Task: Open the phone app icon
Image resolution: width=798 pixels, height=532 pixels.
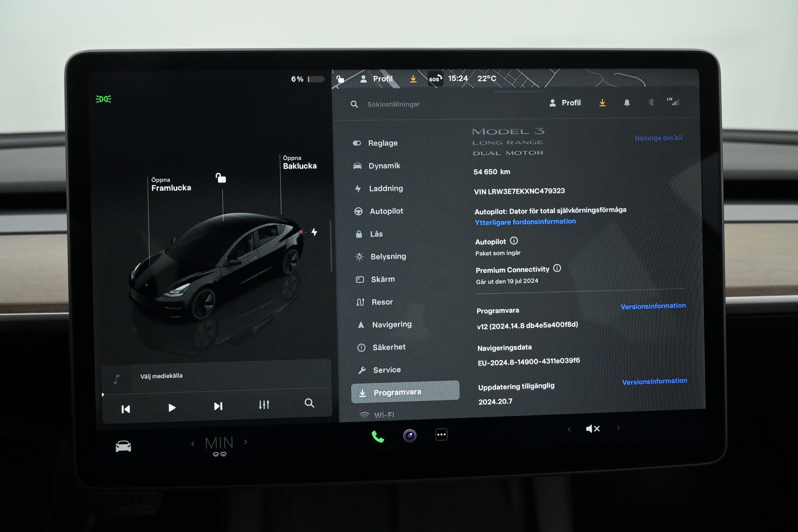Action: point(378,436)
